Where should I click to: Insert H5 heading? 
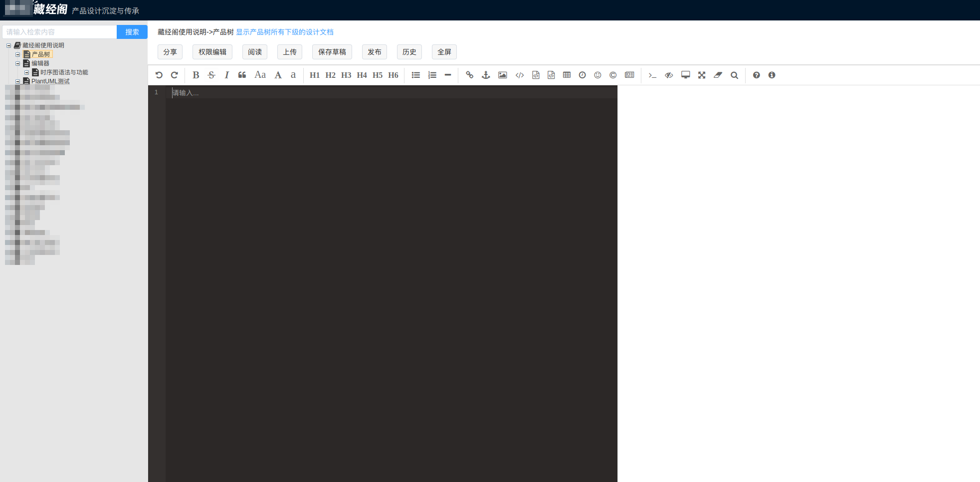click(378, 75)
